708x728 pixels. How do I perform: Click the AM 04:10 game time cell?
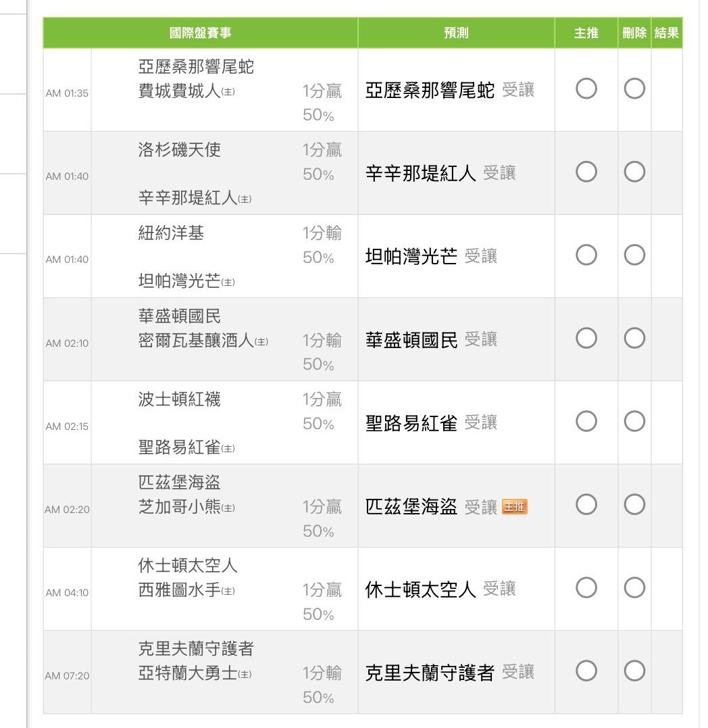coord(67,593)
